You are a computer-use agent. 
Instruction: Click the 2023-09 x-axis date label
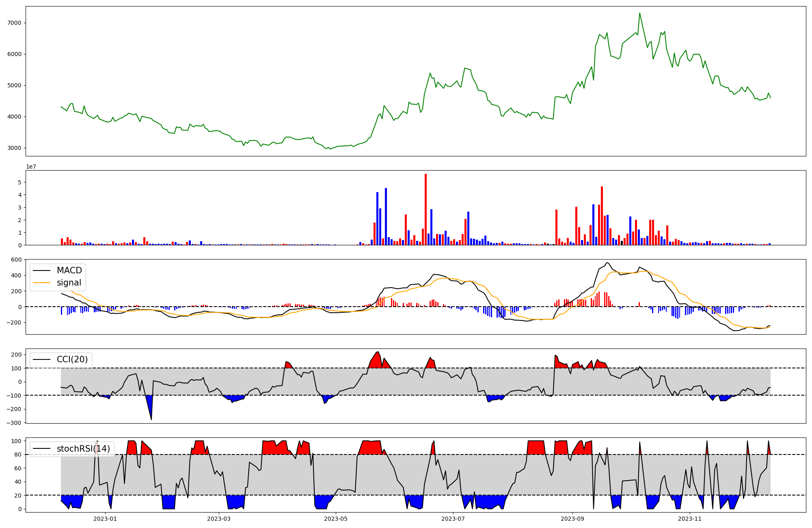(x=572, y=519)
